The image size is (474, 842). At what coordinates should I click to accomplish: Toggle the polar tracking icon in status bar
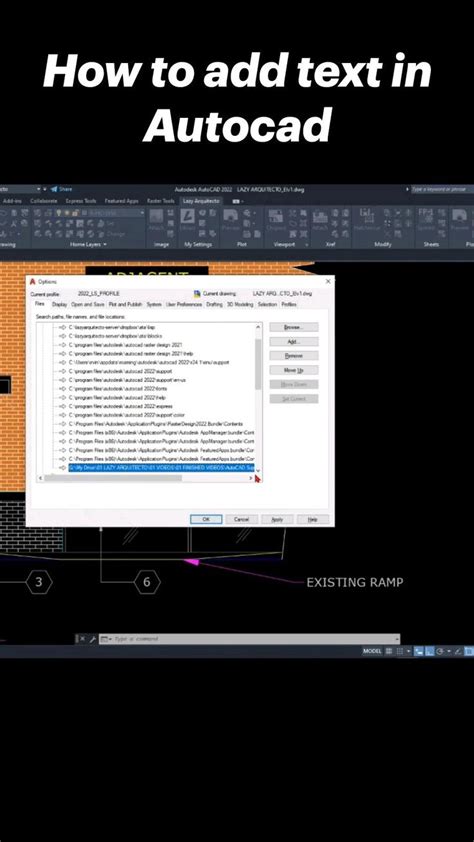pos(440,651)
